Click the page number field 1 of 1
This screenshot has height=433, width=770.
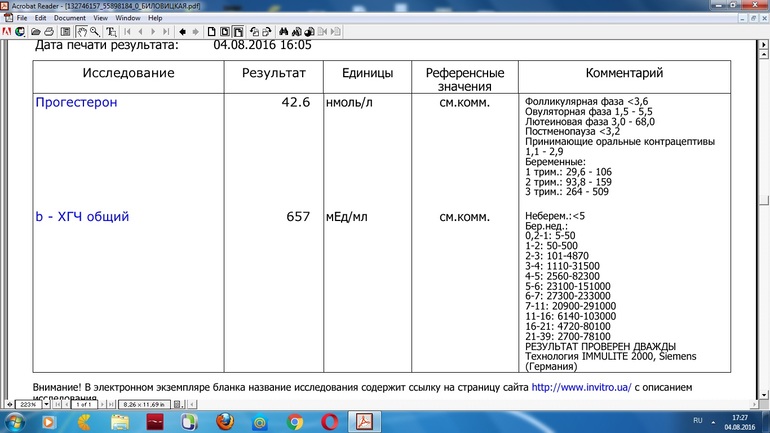83,403
